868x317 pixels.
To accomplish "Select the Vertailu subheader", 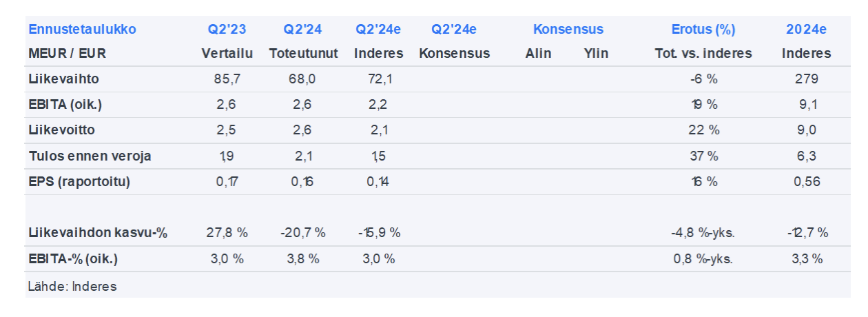I will tap(227, 53).
